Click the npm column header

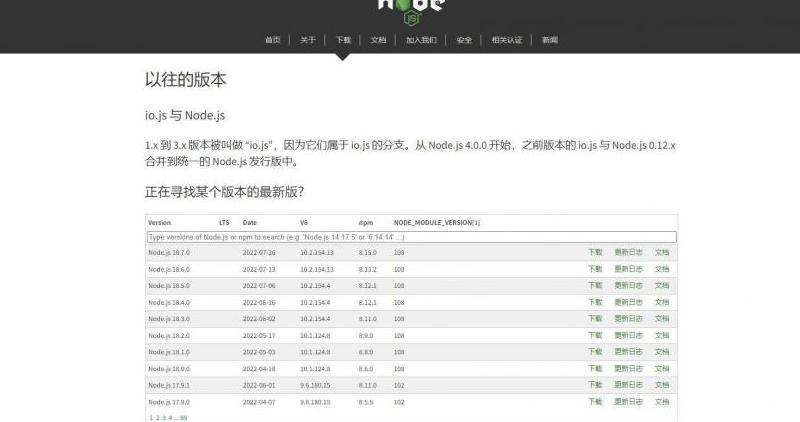click(366, 222)
